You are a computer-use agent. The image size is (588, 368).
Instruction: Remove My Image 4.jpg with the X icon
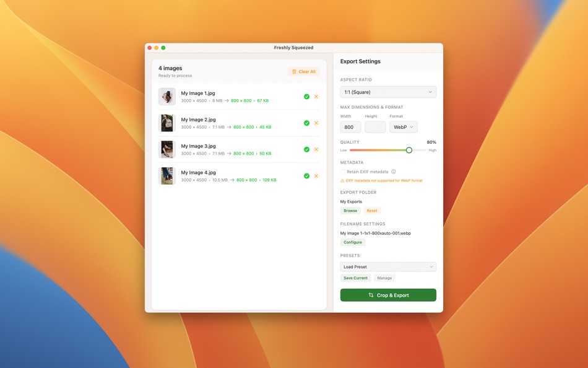coord(316,176)
